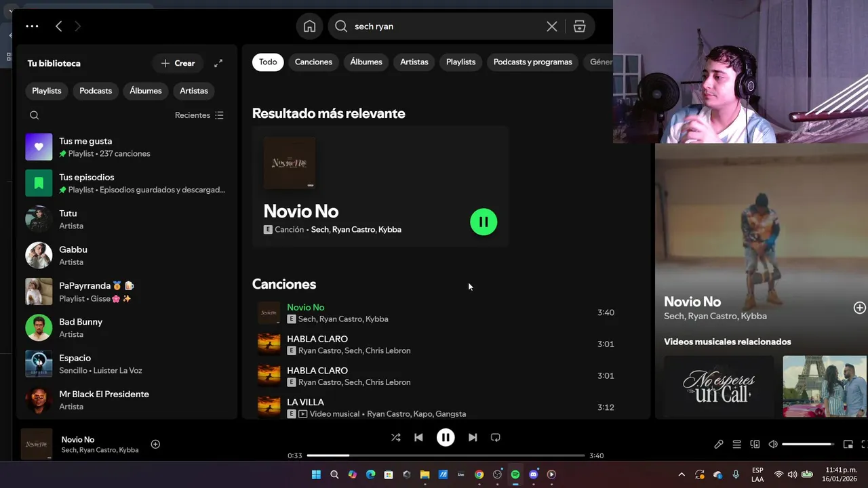868x488 pixels.
Task: Open the Crear menu
Action: pyautogui.click(x=178, y=63)
